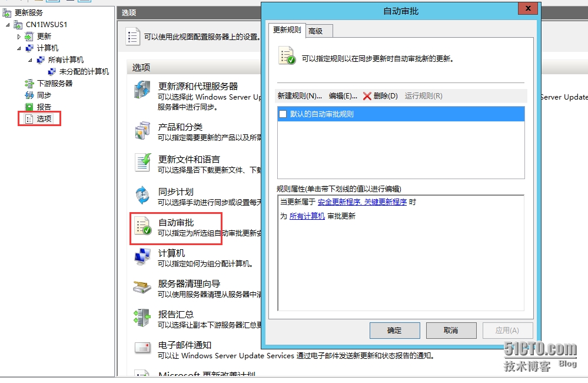Click 新建规则(N)... toolbar item
Screen dimensions: 588x383
click(300, 96)
